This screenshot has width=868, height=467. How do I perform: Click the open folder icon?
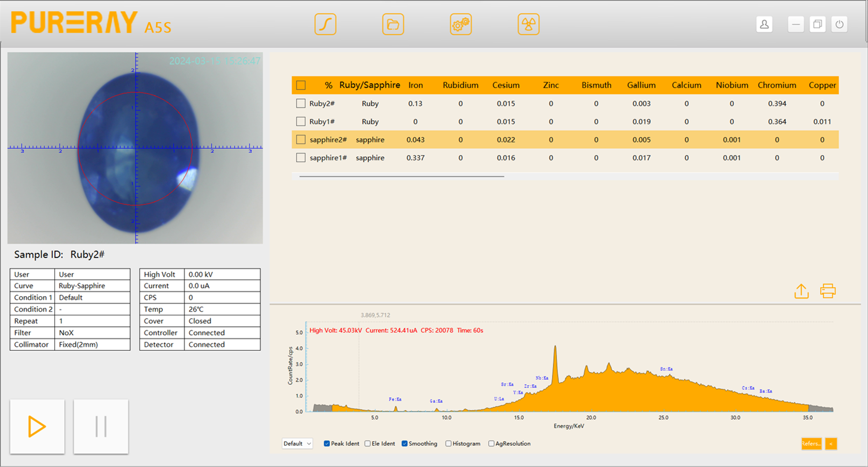pyautogui.click(x=393, y=24)
